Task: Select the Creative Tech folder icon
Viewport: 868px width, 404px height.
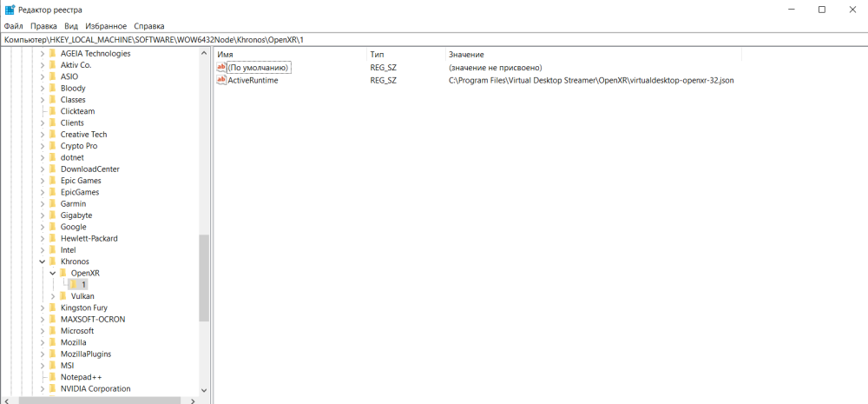Action: (x=53, y=135)
